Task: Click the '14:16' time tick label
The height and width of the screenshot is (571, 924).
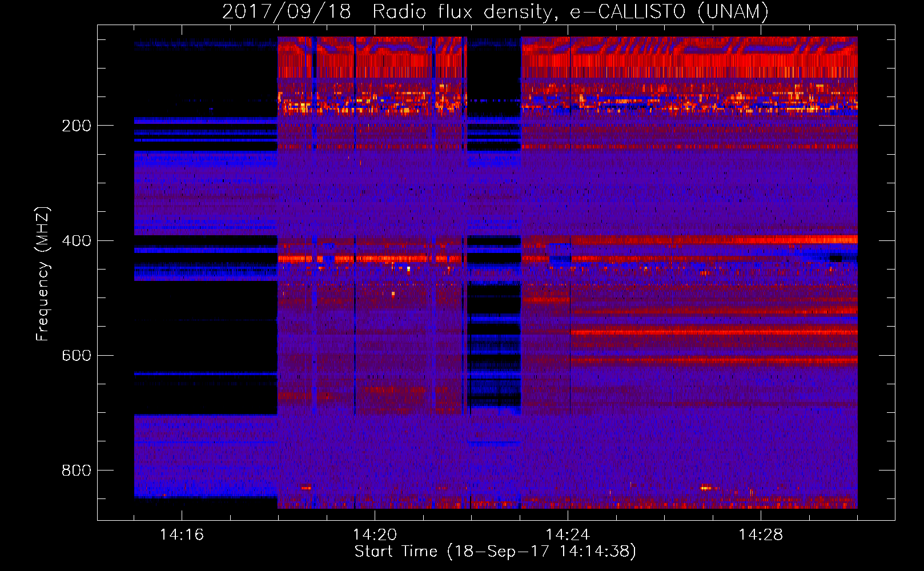Action: pos(182,534)
